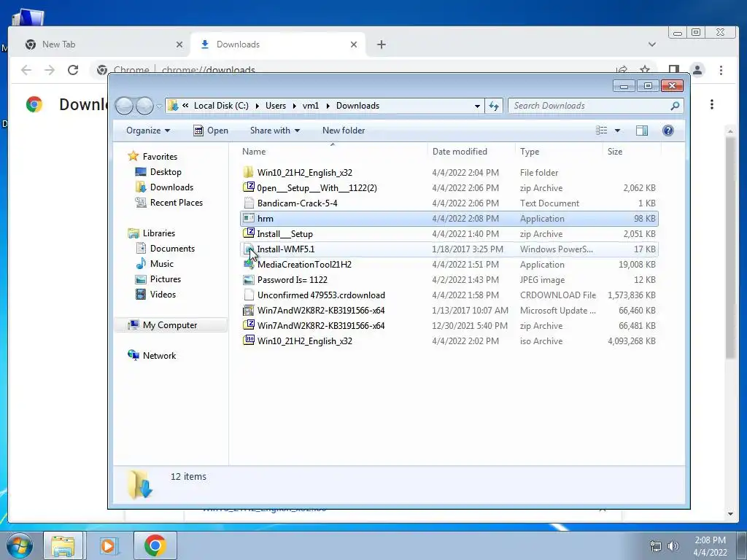747x560 pixels.
Task: Click the network tray icon
Action: click(x=656, y=545)
